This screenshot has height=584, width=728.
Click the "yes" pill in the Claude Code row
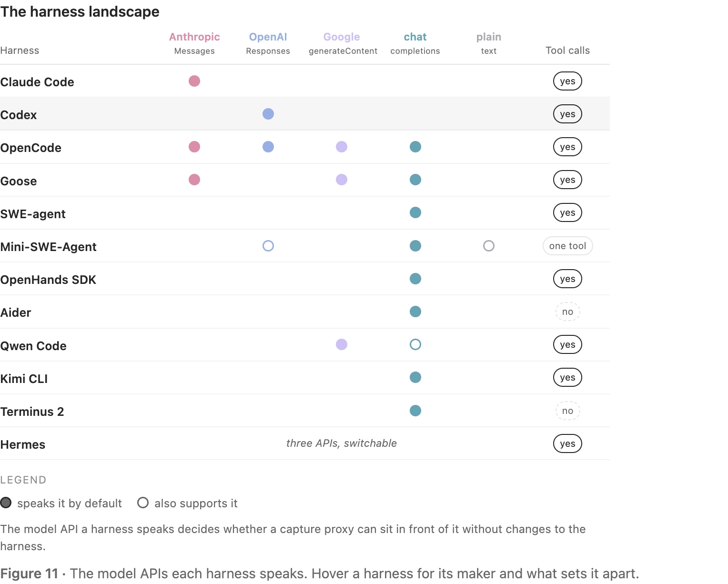click(567, 81)
